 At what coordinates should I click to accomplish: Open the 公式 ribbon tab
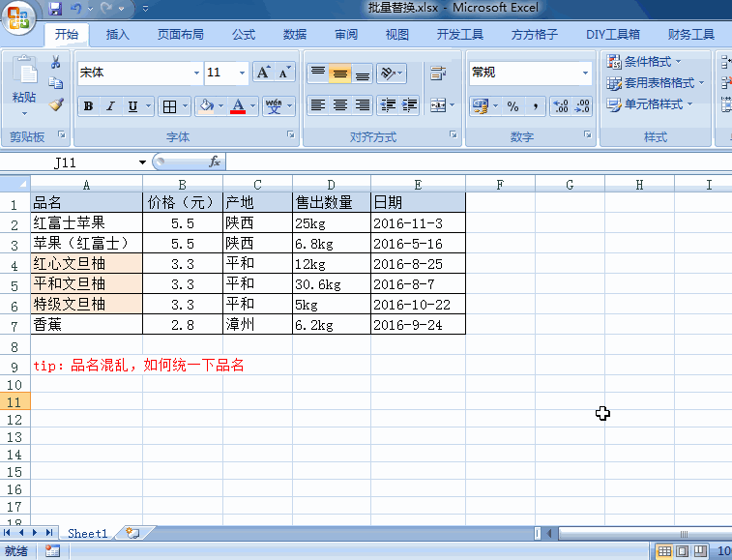pyautogui.click(x=244, y=35)
